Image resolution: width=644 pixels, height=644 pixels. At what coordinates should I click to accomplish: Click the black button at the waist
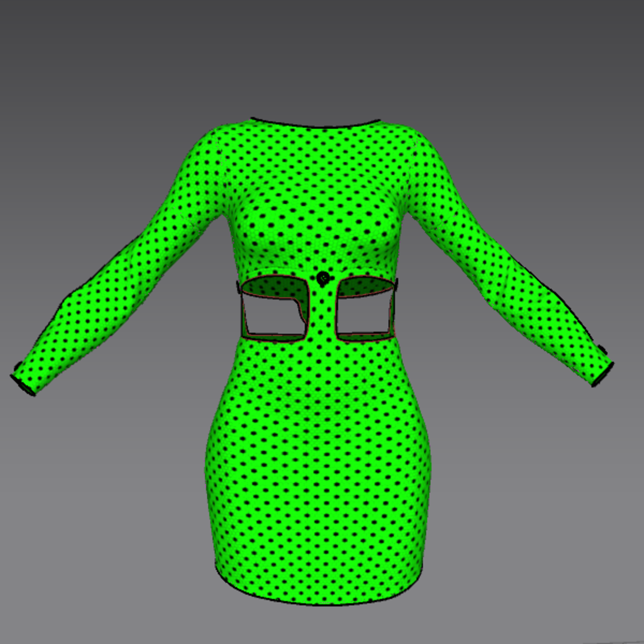(x=323, y=278)
